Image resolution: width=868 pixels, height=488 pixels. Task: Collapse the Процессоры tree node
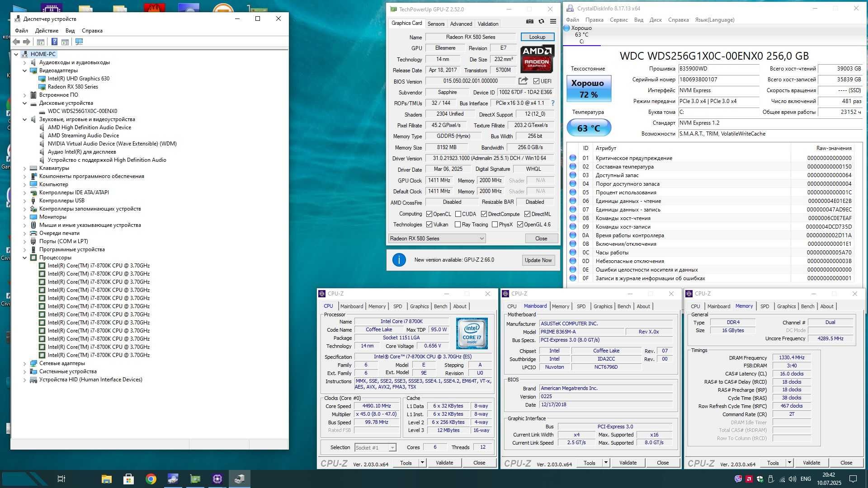(x=25, y=258)
